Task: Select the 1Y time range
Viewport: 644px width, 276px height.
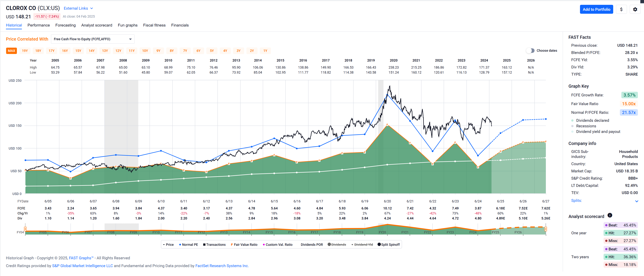Action: click(x=265, y=51)
